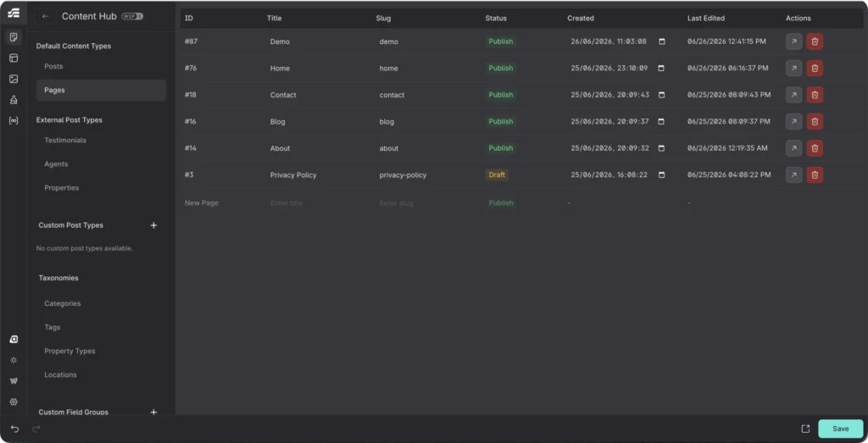Add a new Custom Post Type
868x443 pixels.
[x=154, y=225]
